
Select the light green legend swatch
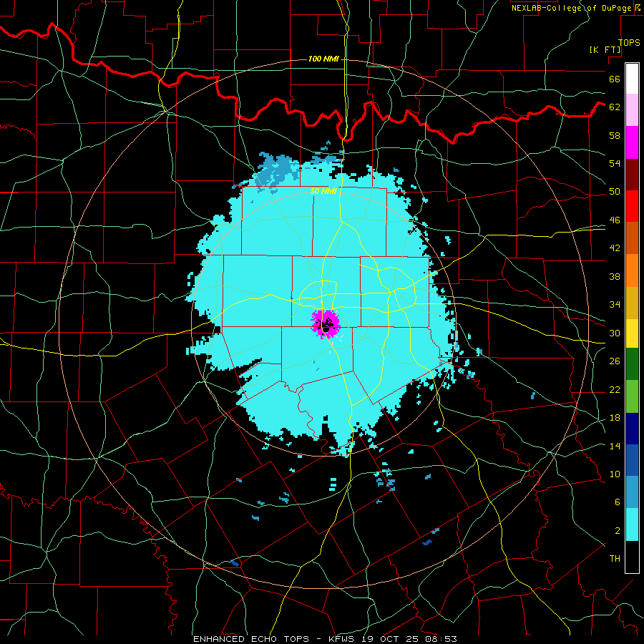coord(632,396)
